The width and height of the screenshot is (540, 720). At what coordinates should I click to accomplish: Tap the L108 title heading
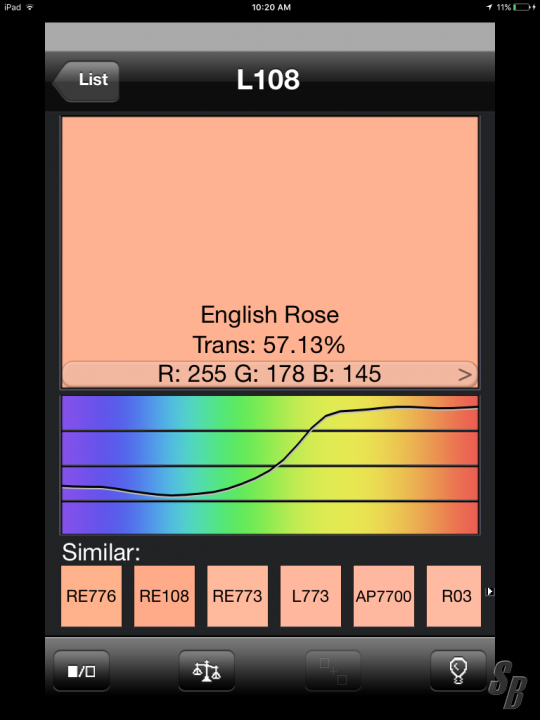[268, 79]
